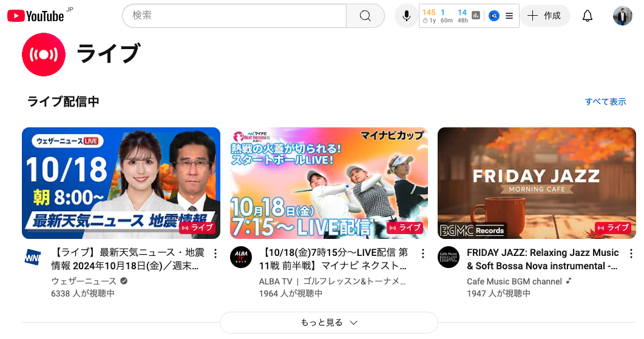Open the 最新天気ニュース・地震情報 video title
Image resolution: width=644 pixels, height=339 pixels.
click(127, 259)
